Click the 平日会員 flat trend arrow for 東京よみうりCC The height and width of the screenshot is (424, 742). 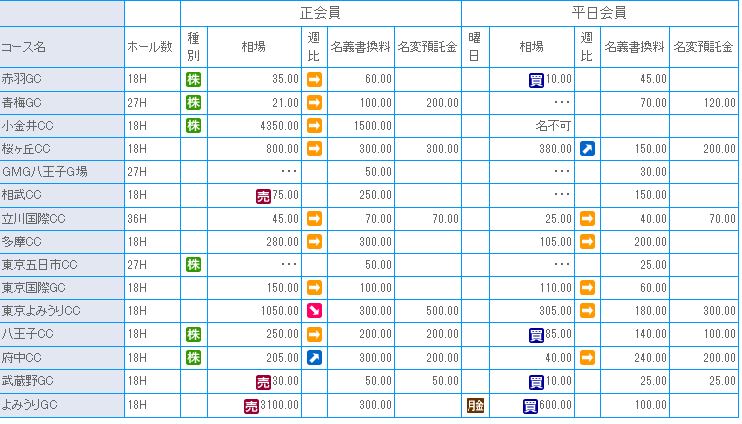point(587,311)
